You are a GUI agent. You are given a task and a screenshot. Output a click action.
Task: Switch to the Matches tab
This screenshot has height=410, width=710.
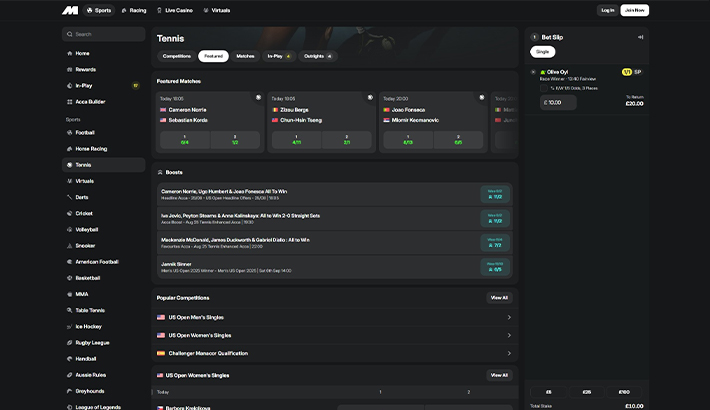245,56
